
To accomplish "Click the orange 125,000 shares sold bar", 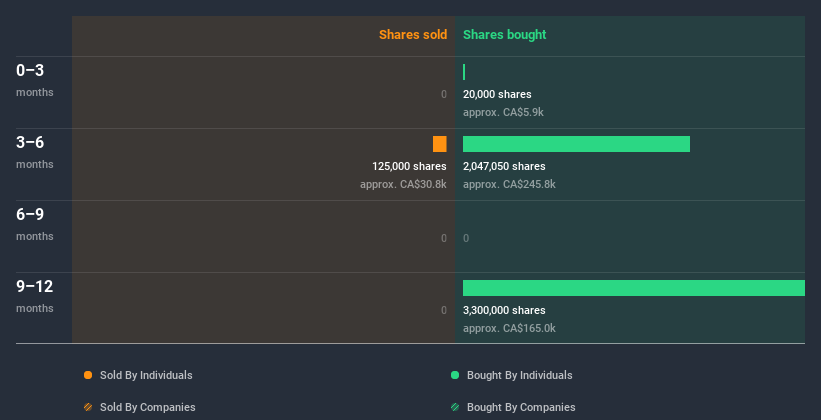I will tap(440, 144).
